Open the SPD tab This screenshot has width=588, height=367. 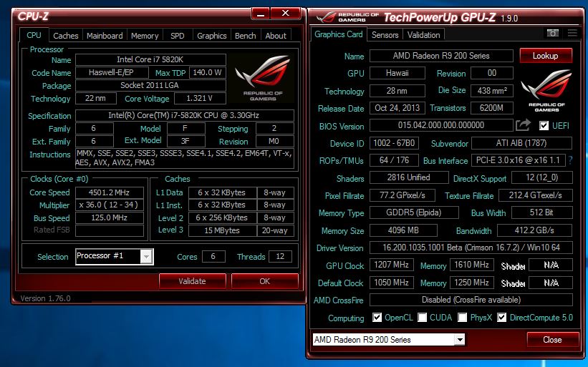point(178,36)
